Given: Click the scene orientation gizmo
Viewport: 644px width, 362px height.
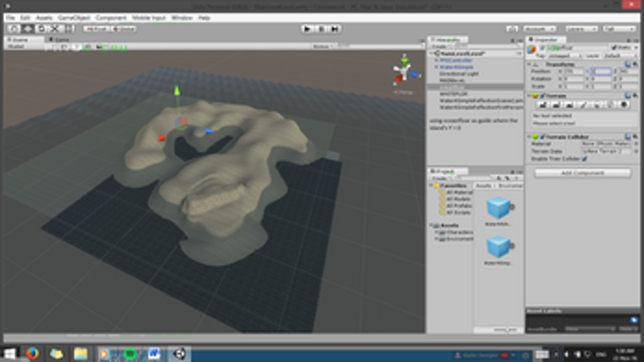Looking at the screenshot, I should pyautogui.click(x=405, y=72).
